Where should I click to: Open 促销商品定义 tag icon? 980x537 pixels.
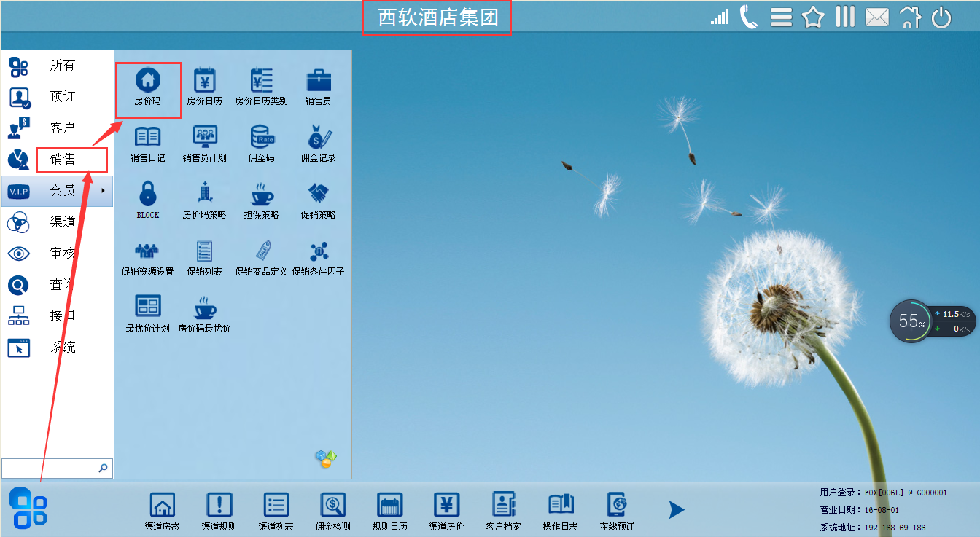point(262,257)
